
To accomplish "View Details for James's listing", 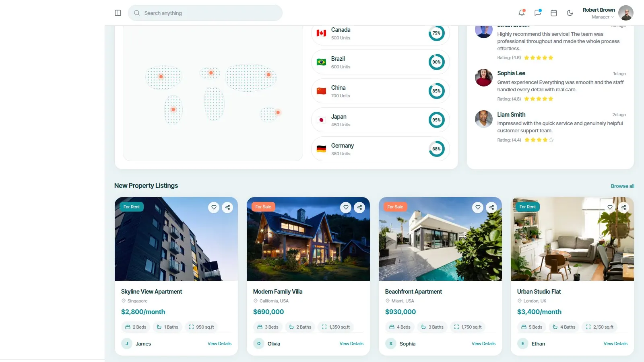I will click(x=219, y=343).
